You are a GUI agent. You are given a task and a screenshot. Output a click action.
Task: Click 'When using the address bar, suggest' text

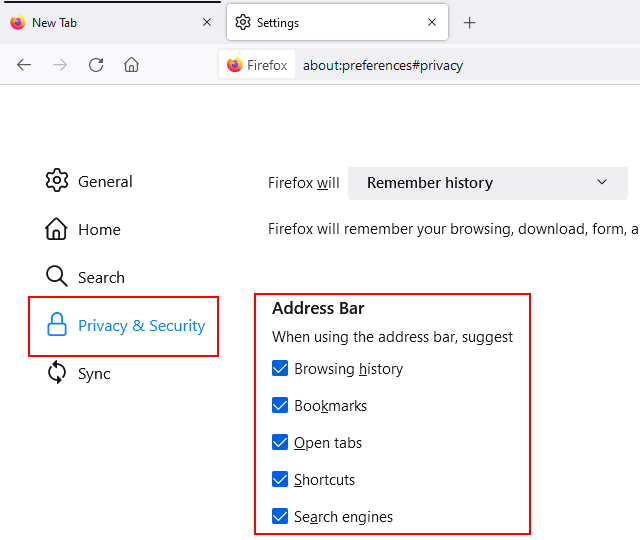point(392,337)
